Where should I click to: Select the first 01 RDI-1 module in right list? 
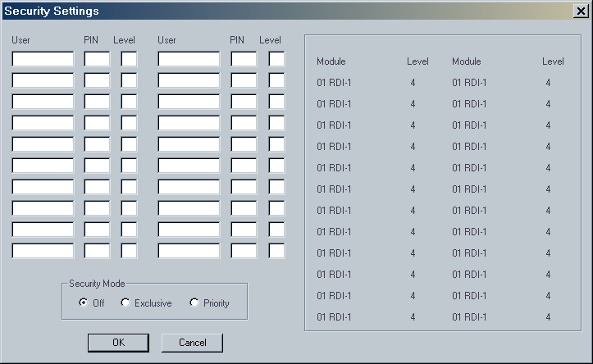pos(469,83)
